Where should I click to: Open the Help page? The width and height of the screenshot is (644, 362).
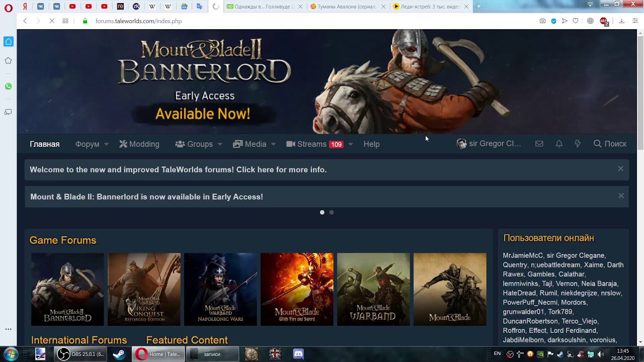pyautogui.click(x=371, y=144)
